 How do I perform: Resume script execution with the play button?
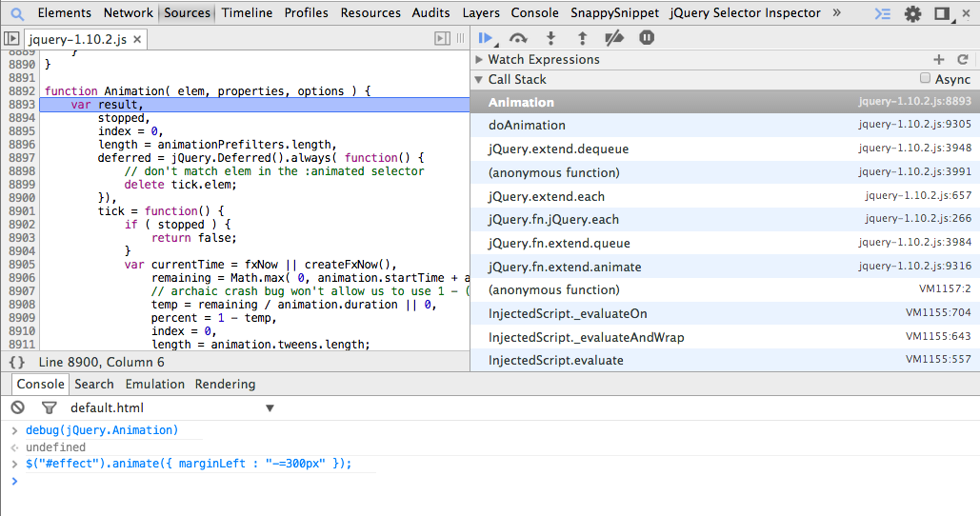[487, 39]
